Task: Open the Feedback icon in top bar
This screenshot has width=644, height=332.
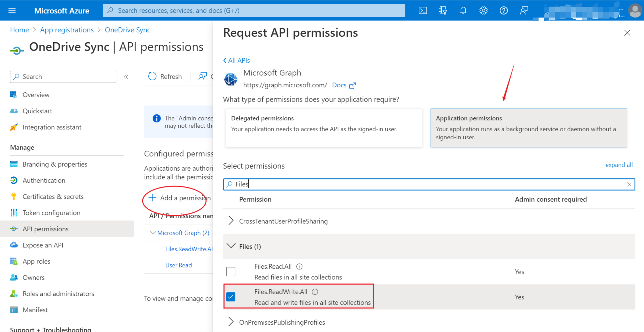Action: (524, 11)
